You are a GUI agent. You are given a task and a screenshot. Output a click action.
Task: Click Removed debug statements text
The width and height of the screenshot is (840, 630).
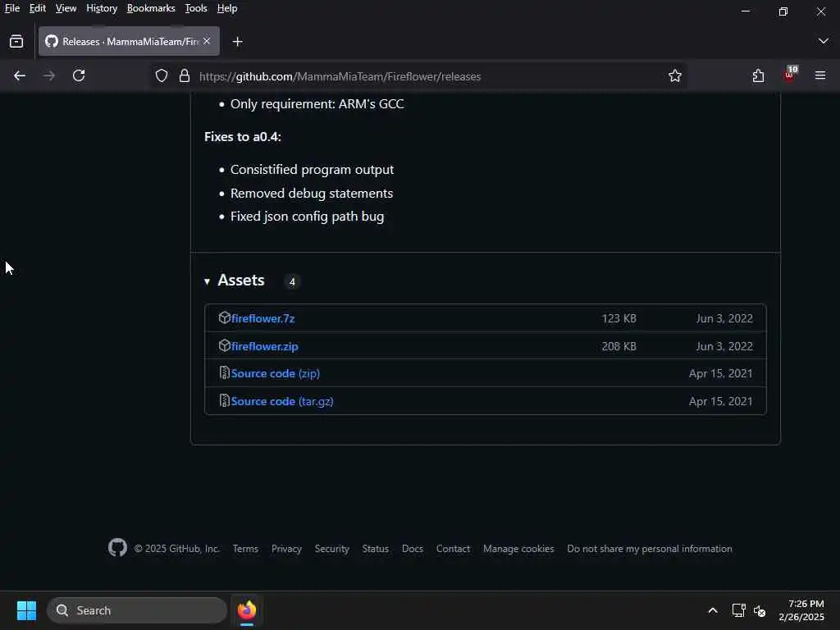[x=312, y=193]
